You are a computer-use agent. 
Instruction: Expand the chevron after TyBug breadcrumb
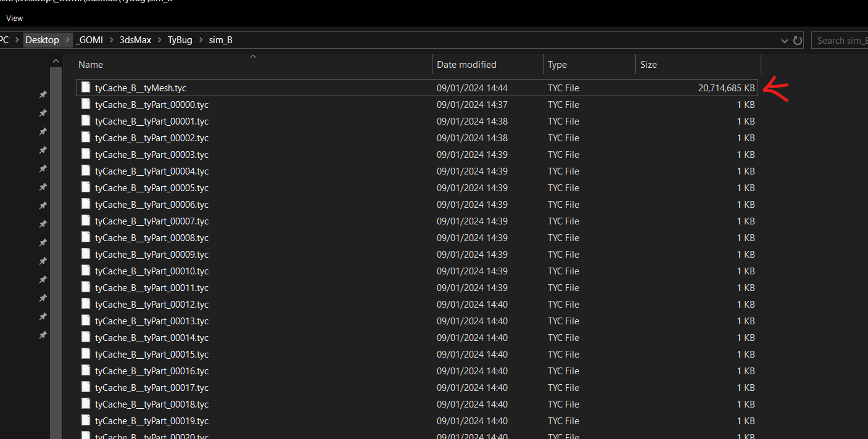click(x=200, y=40)
